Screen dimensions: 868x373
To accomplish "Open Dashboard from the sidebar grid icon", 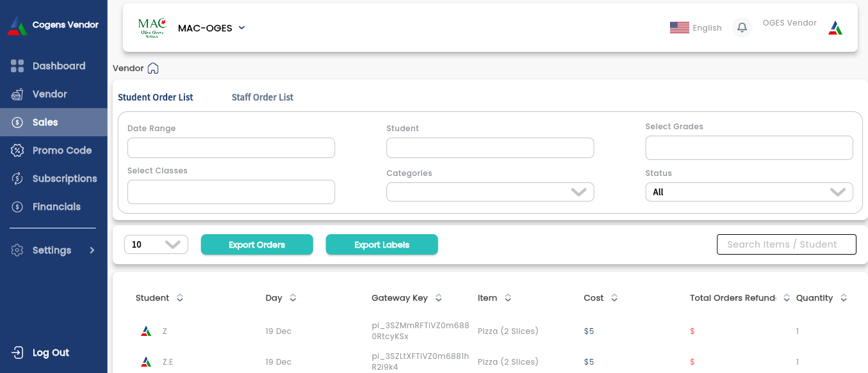I will 17,66.
